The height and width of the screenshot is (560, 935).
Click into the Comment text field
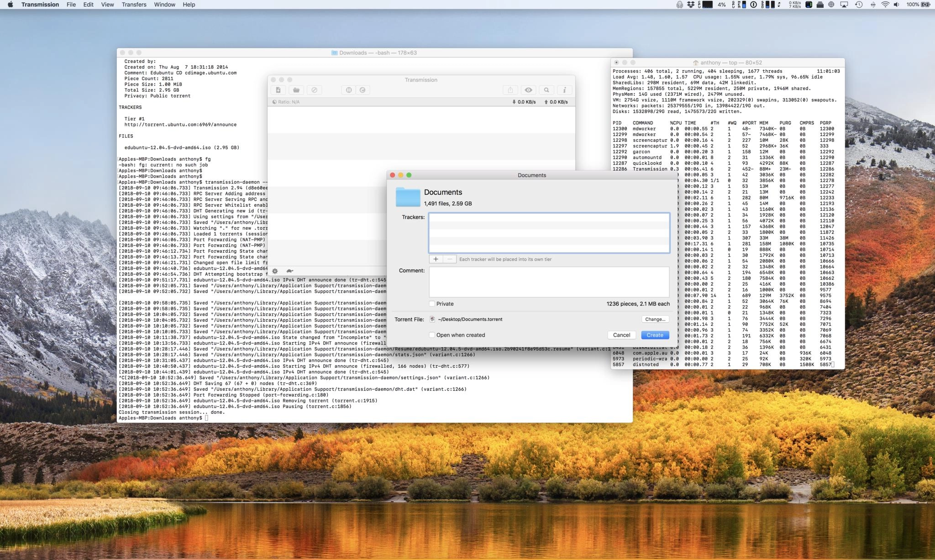point(549,282)
